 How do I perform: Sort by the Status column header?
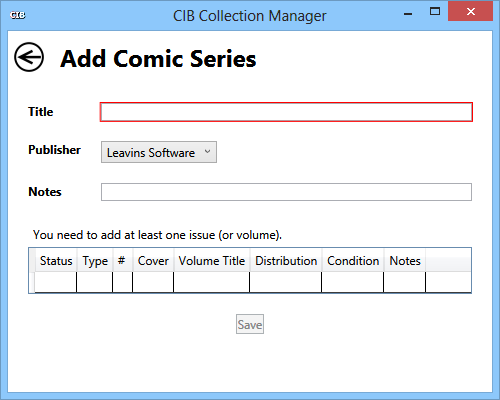pos(56,261)
